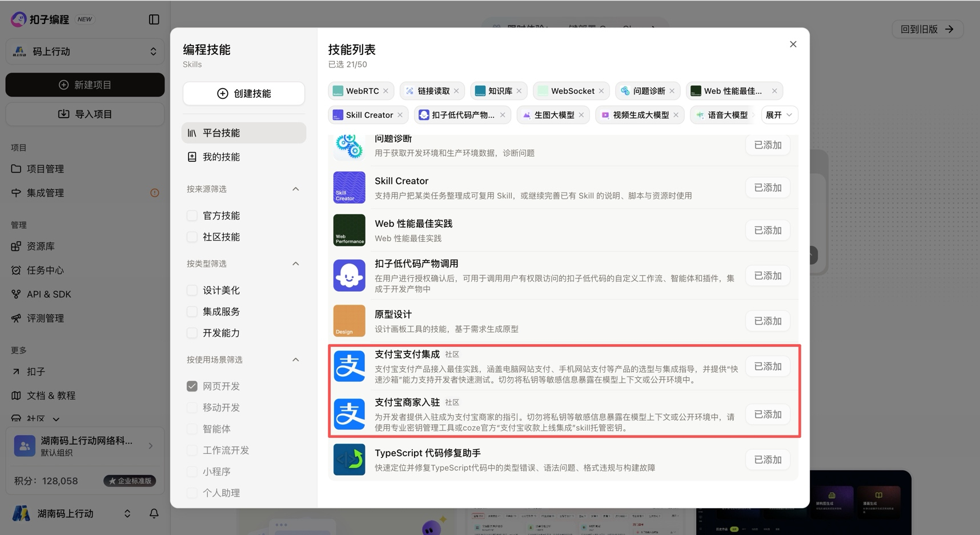Click 已添加 for 原型设计

(768, 321)
